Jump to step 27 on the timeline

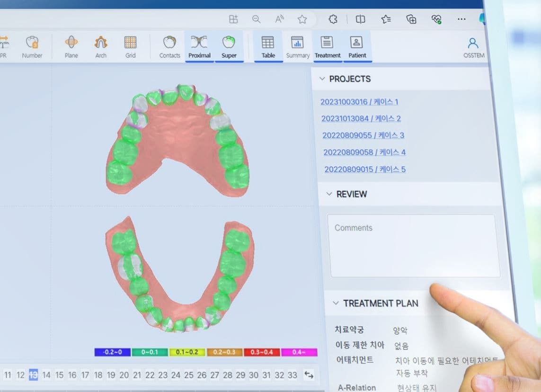[214, 375]
